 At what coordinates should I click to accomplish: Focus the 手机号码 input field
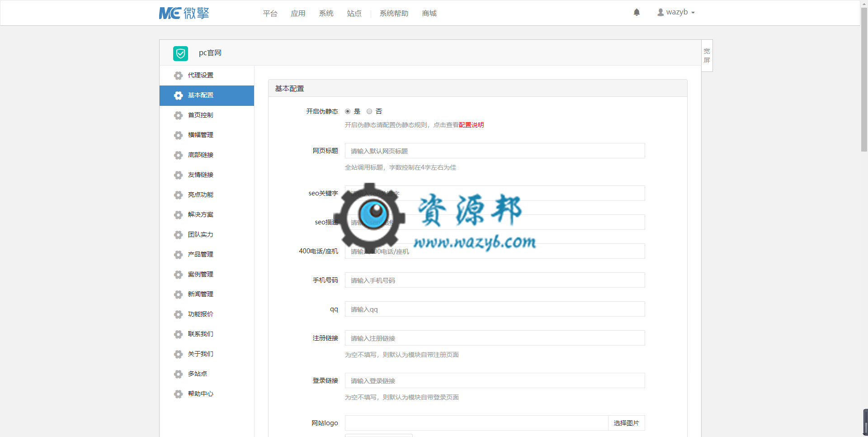[495, 280]
